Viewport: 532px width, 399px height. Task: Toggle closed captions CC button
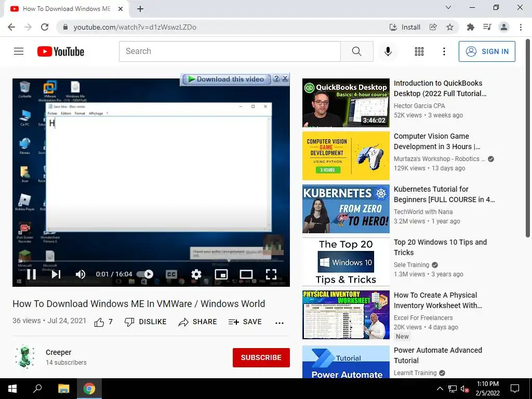pos(171,274)
